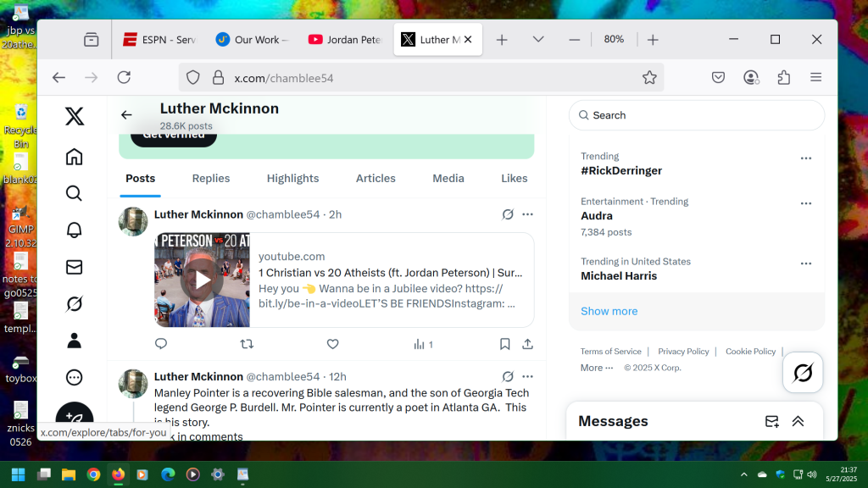Like the first post with heart
The height and width of the screenshot is (488, 868).
(x=332, y=344)
